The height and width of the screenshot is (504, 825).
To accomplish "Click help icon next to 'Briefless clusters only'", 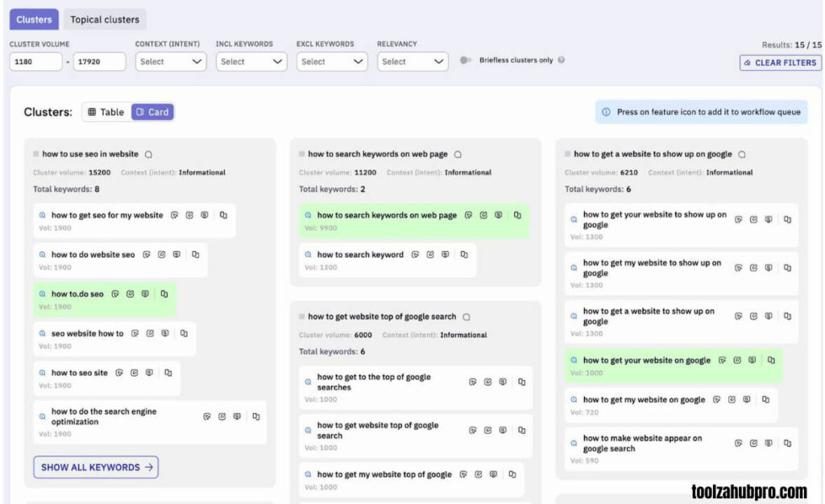I will tap(562, 60).
